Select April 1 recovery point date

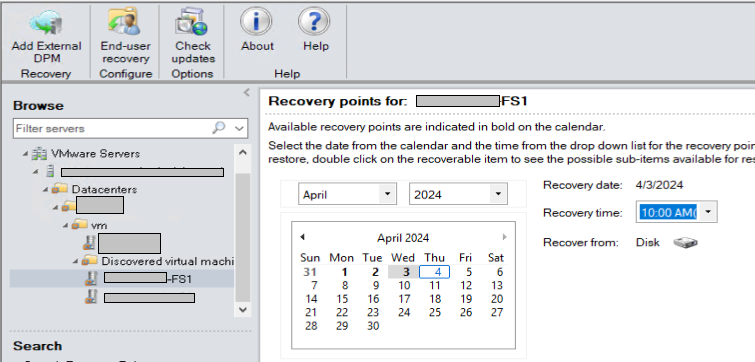pyautogui.click(x=344, y=272)
